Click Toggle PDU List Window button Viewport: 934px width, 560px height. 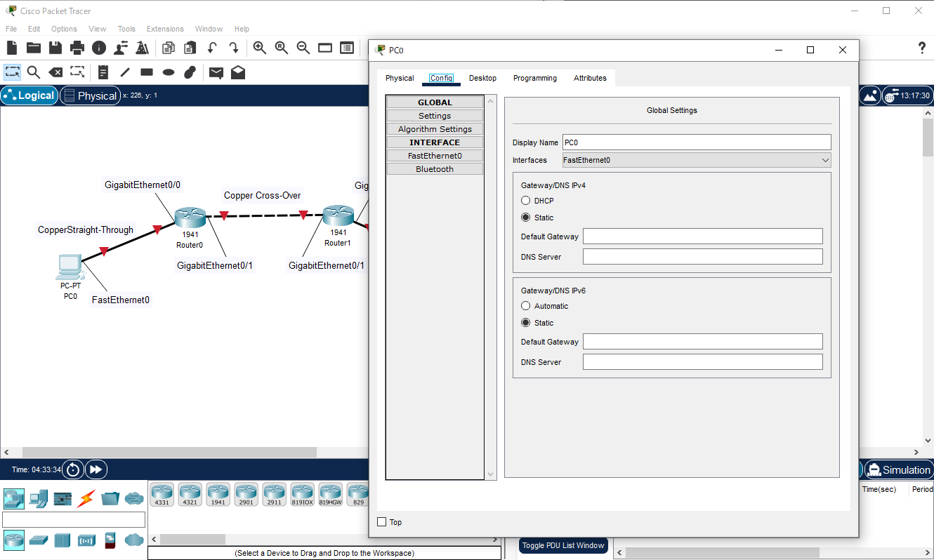click(x=563, y=545)
